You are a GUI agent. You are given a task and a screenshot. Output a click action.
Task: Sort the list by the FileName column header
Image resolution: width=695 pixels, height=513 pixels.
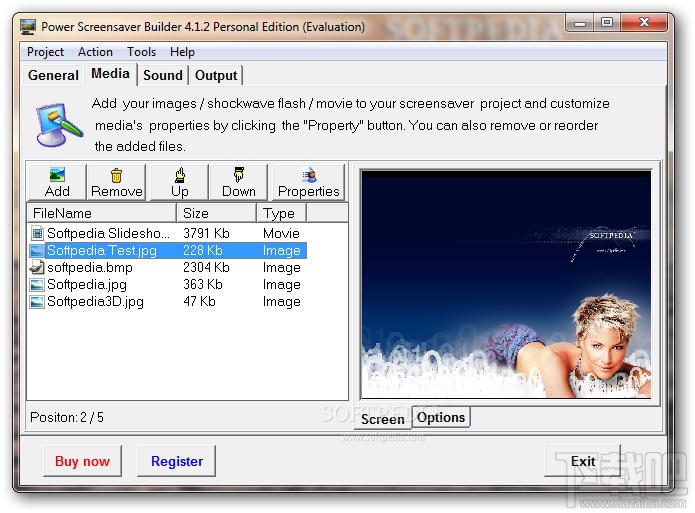point(102,213)
